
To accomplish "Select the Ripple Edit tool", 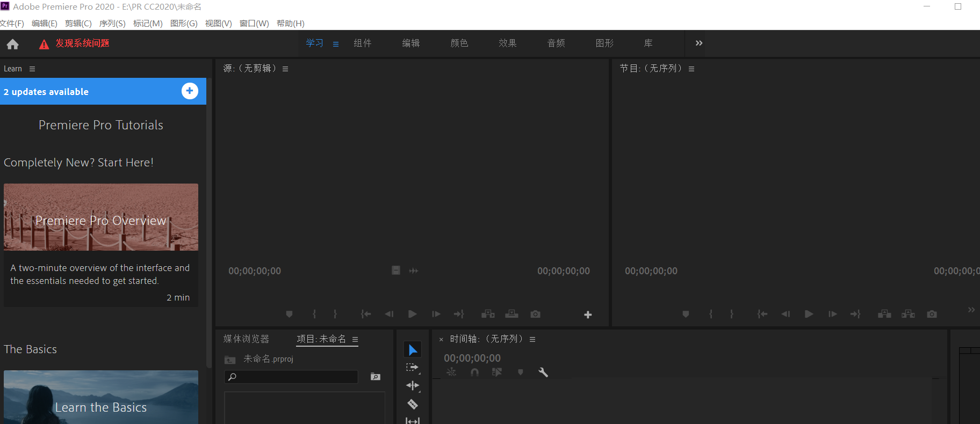I will (x=413, y=385).
